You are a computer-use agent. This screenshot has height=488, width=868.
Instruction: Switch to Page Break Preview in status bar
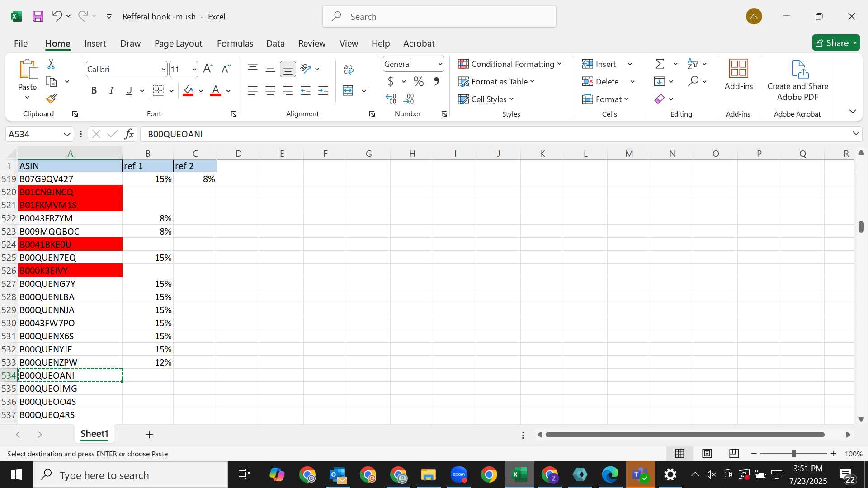click(x=734, y=453)
